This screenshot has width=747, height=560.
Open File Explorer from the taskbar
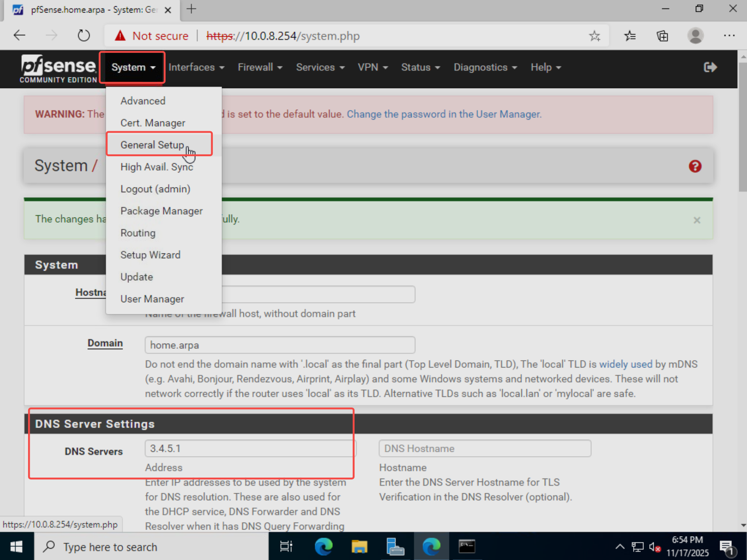(x=359, y=547)
